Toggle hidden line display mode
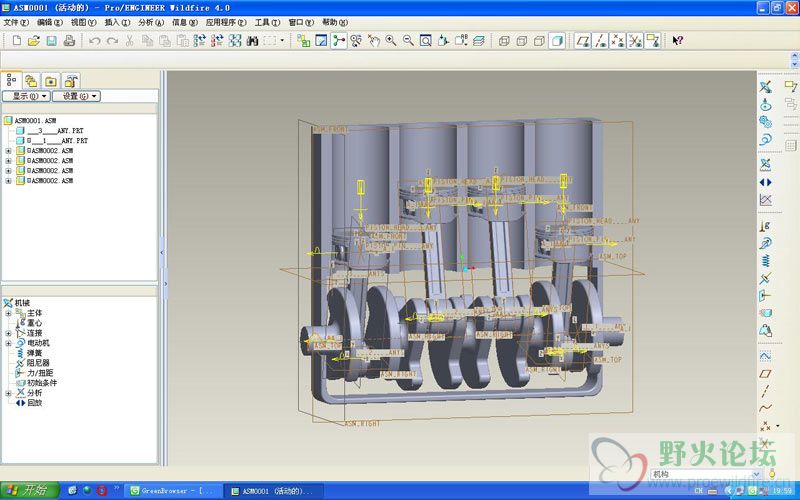This screenshot has width=800, height=500. 521,40
